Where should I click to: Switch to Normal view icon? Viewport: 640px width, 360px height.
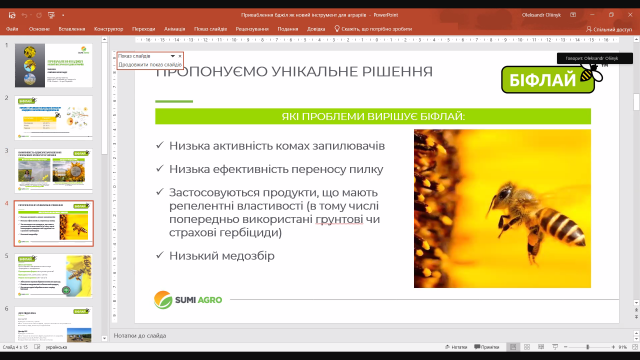point(513,347)
